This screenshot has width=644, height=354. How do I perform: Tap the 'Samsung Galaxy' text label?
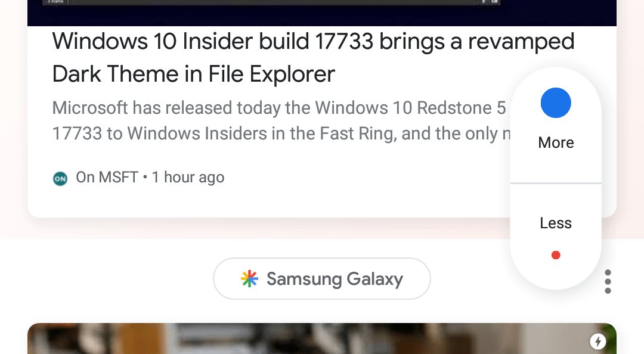(x=335, y=279)
